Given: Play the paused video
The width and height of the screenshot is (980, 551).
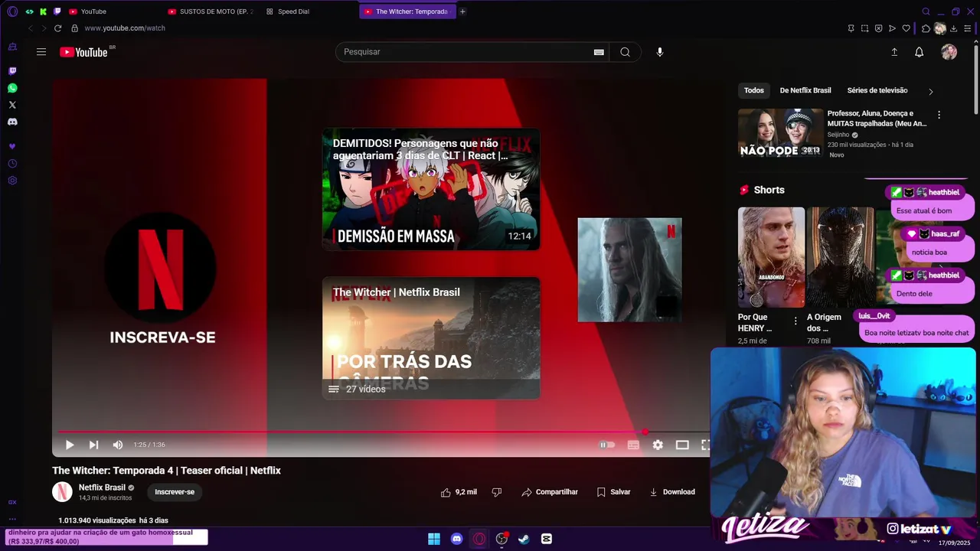Looking at the screenshot, I should click(x=70, y=445).
